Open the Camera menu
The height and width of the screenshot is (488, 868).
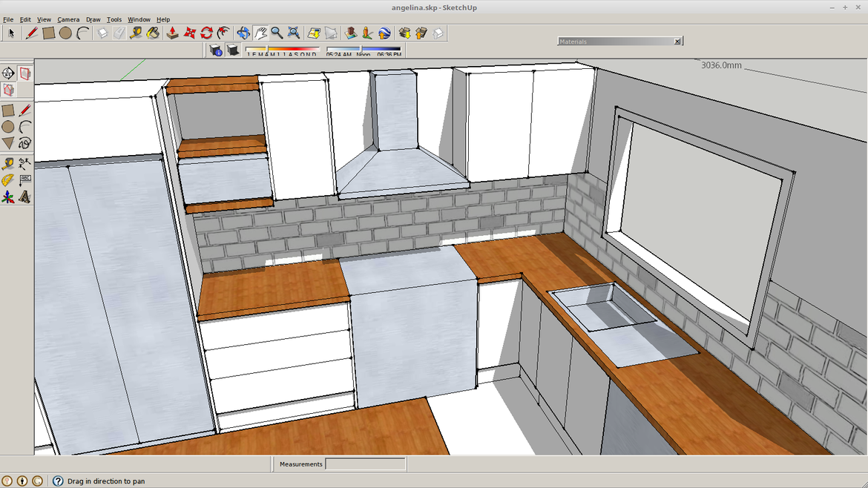coord(68,19)
